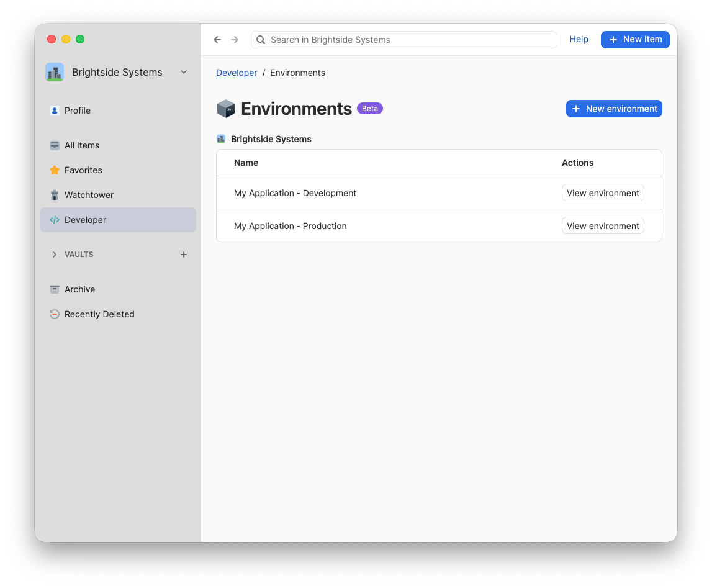Open the Favorites star section
Viewport: 712px width, 588px height.
pyautogui.click(x=54, y=170)
